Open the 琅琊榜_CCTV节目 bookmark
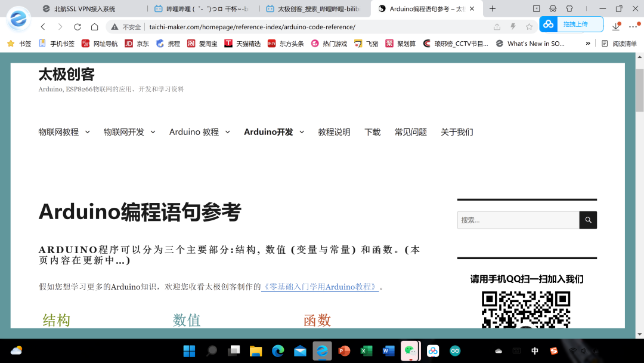This screenshot has height=363, width=644. tap(456, 44)
